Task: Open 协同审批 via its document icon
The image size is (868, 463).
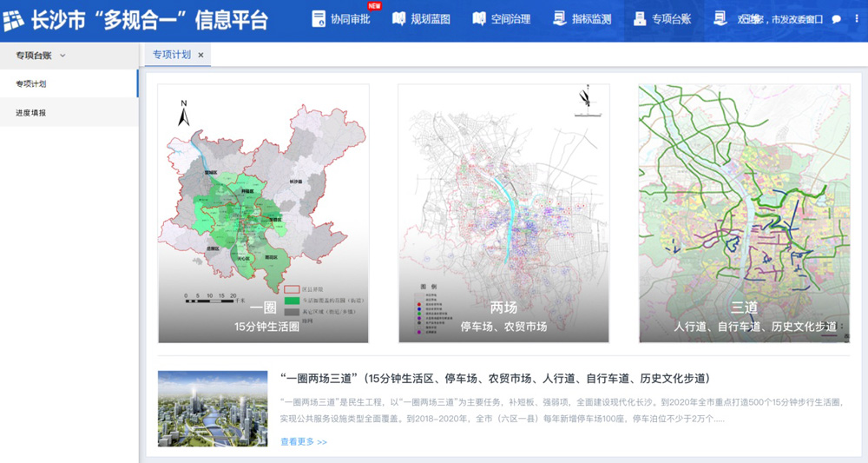Action: point(318,19)
